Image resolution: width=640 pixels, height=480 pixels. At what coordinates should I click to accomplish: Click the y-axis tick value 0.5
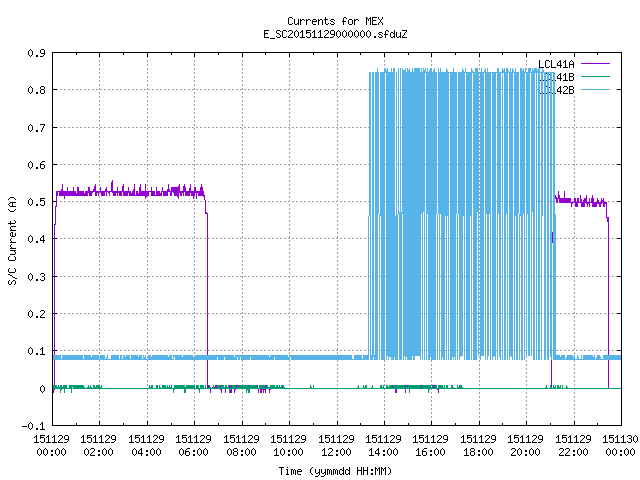pyautogui.click(x=36, y=202)
